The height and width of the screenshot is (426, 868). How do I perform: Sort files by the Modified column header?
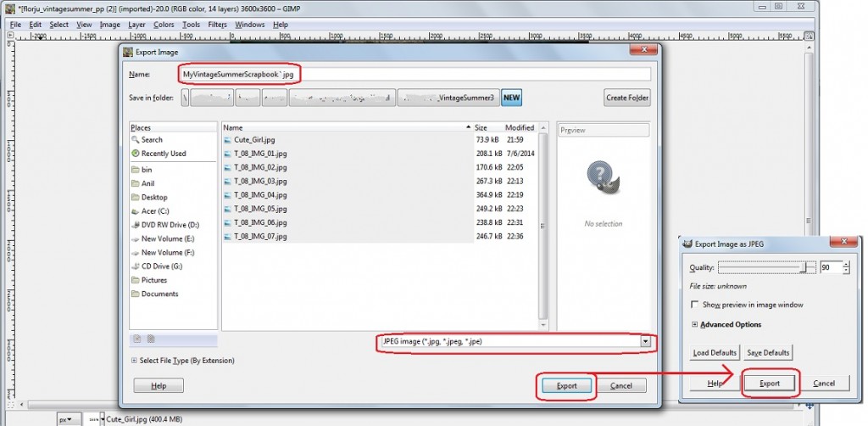[x=520, y=127]
